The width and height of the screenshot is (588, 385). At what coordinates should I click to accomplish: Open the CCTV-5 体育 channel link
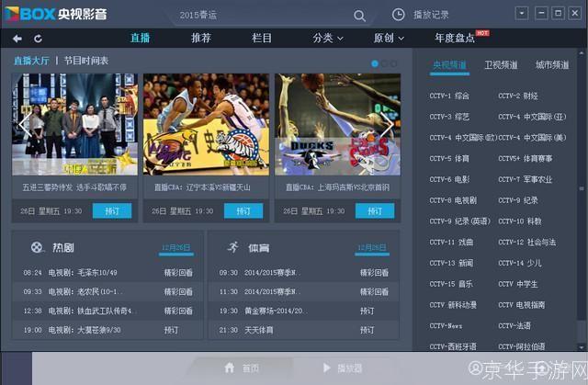449,158
